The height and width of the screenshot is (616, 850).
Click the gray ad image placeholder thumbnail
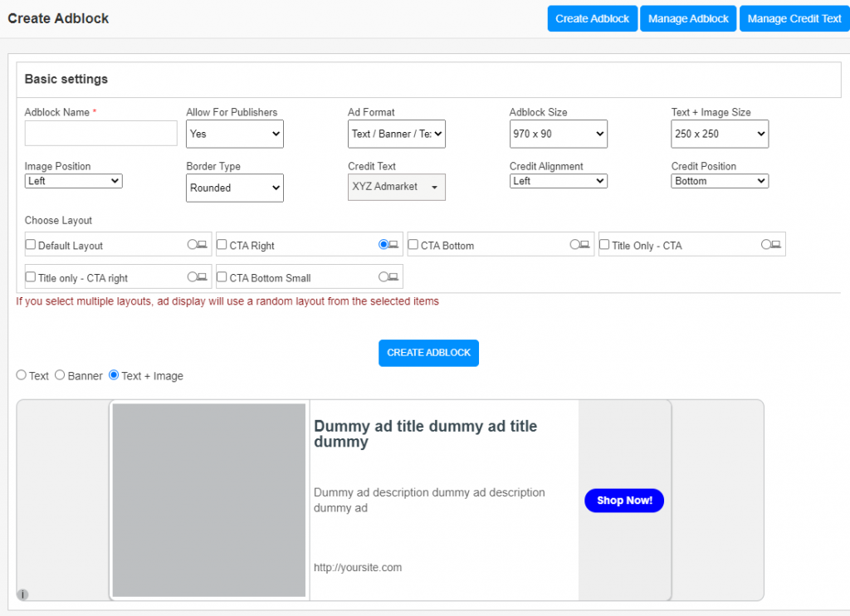tap(208, 498)
